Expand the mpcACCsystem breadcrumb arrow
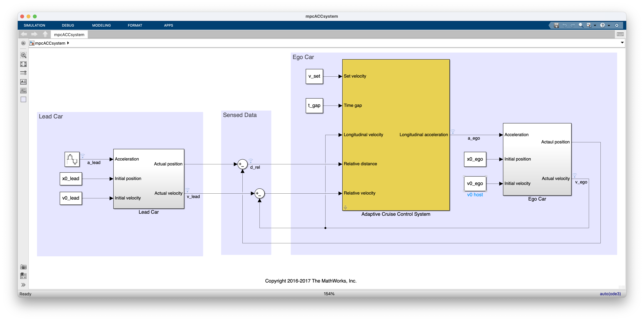The width and height of the screenshot is (644, 321). pyautogui.click(x=68, y=43)
